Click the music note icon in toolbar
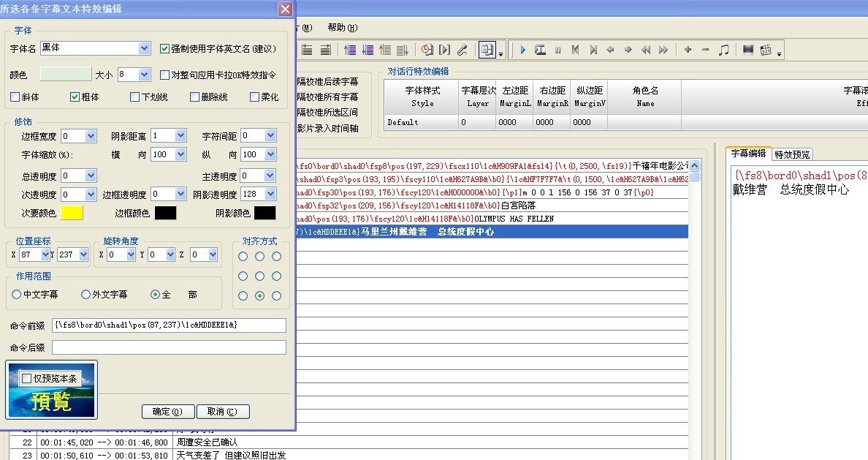The image size is (868, 460). tap(723, 50)
